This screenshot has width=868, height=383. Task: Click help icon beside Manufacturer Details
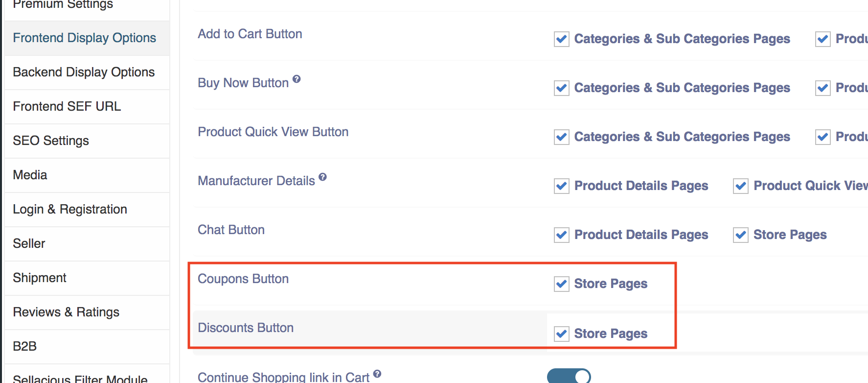(322, 177)
